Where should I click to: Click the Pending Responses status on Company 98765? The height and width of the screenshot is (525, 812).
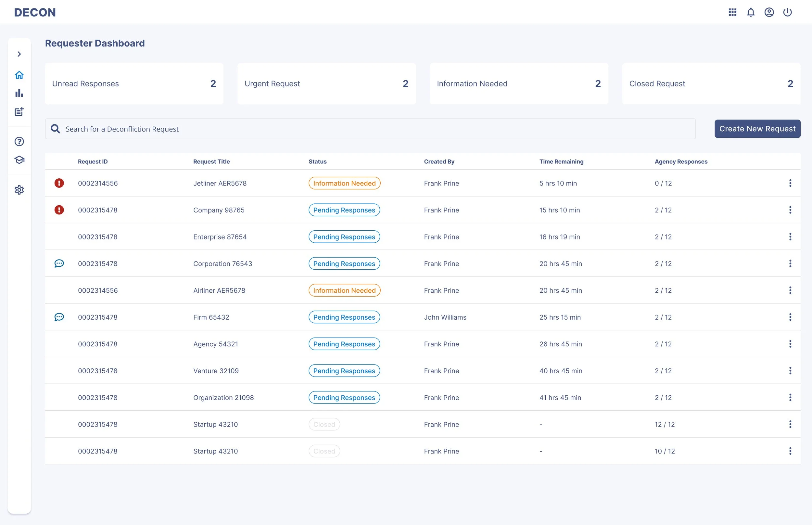[x=344, y=210]
